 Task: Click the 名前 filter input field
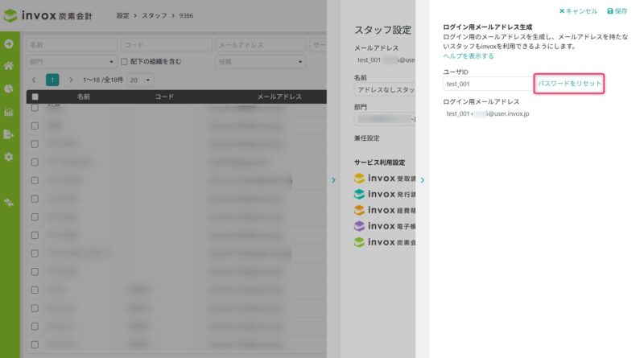click(x=72, y=45)
